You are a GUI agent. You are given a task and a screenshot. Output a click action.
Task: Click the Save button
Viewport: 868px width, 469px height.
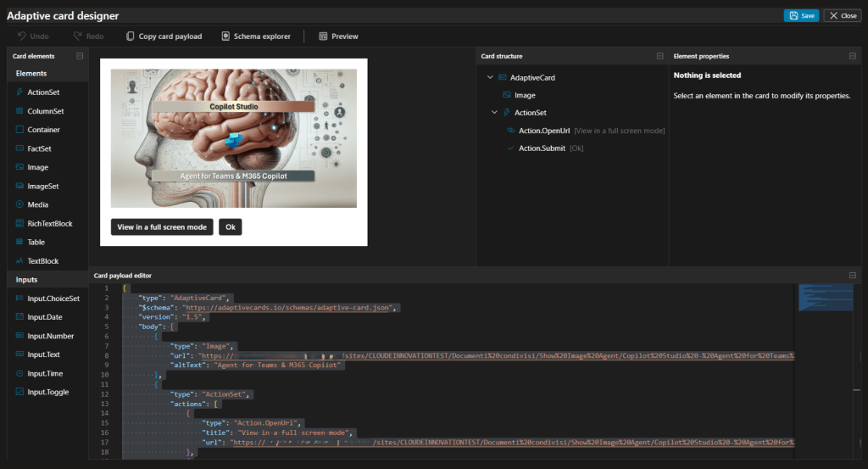tap(801, 15)
